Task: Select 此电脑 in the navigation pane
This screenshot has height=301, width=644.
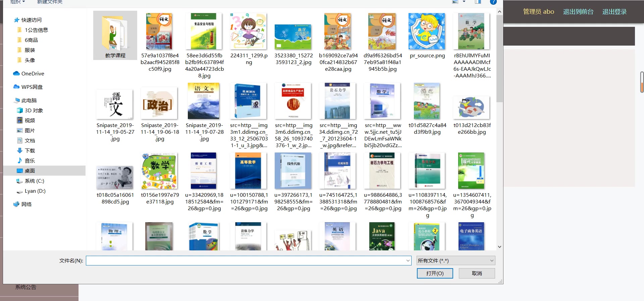Action: [x=29, y=100]
